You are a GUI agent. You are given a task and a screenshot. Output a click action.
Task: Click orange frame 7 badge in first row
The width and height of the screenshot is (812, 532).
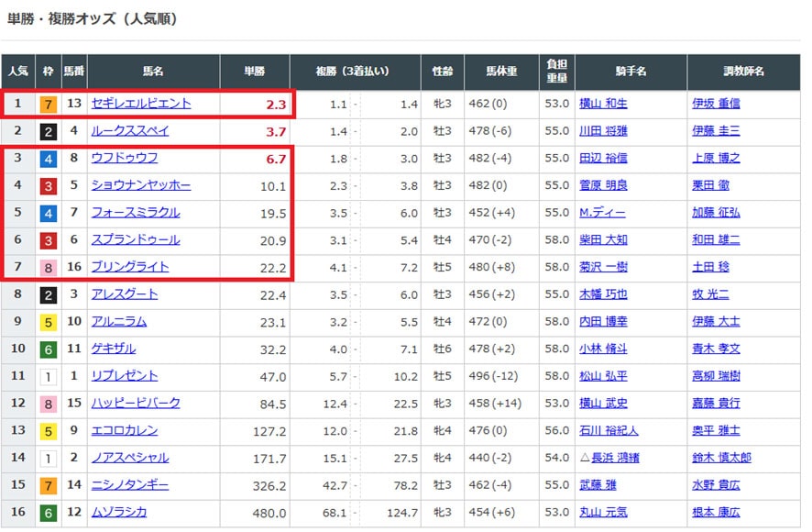click(x=49, y=105)
